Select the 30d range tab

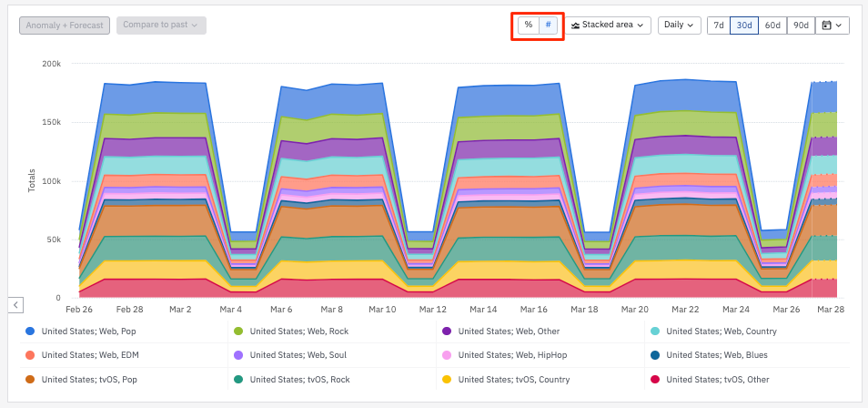744,25
